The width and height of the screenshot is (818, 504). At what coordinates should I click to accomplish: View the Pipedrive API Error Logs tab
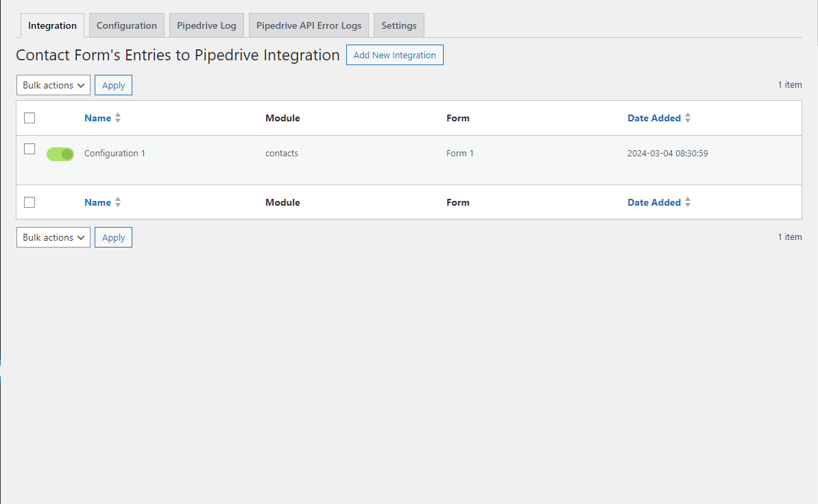[309, 25]
